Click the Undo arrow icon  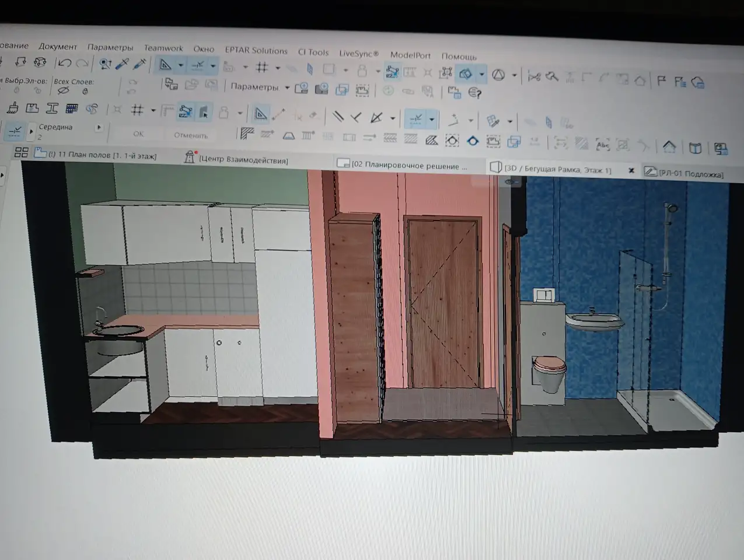[65, 63]
